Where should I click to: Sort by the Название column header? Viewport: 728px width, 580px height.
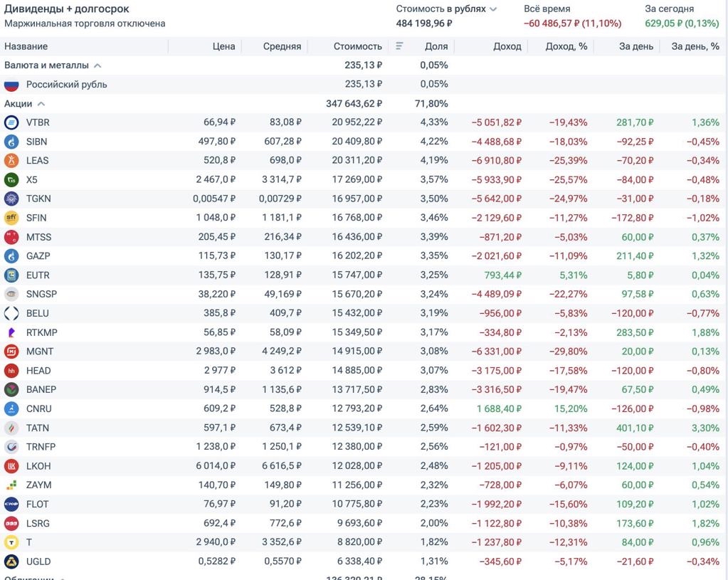click(26, 46)
